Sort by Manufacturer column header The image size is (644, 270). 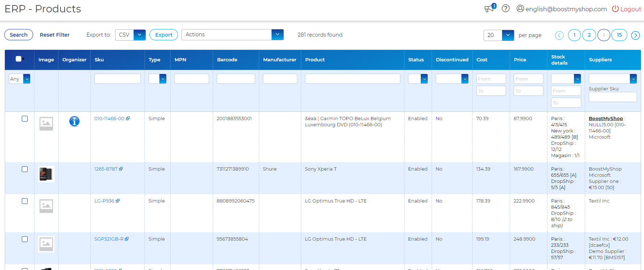point(280,60)
